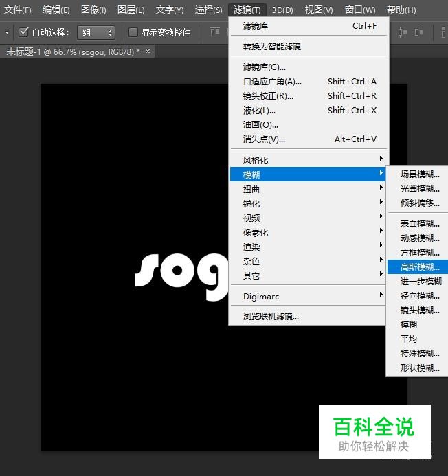Select 高斯模糊... in the blur submenu
448x476 pixels.
418,267
